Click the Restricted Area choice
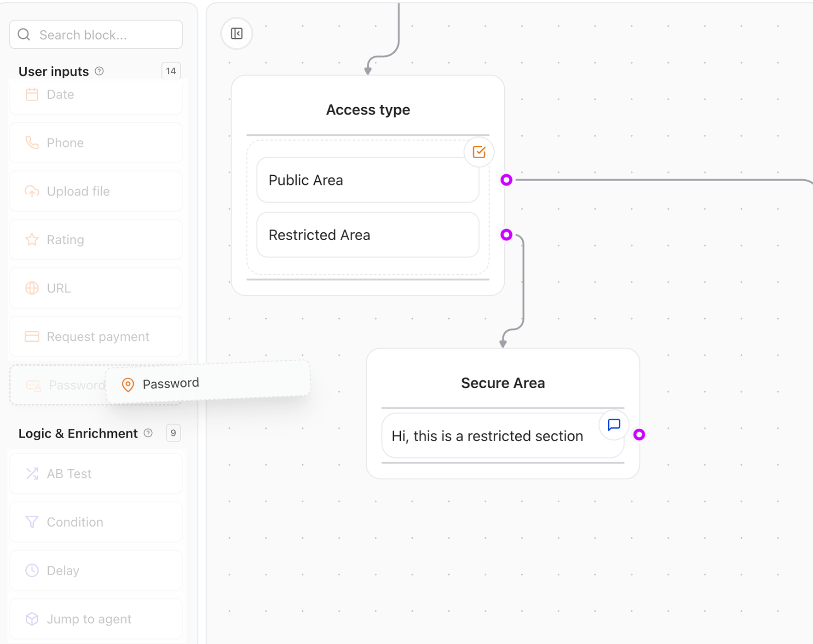The width and height of the screenshot is (813, 644). (367, 235)
